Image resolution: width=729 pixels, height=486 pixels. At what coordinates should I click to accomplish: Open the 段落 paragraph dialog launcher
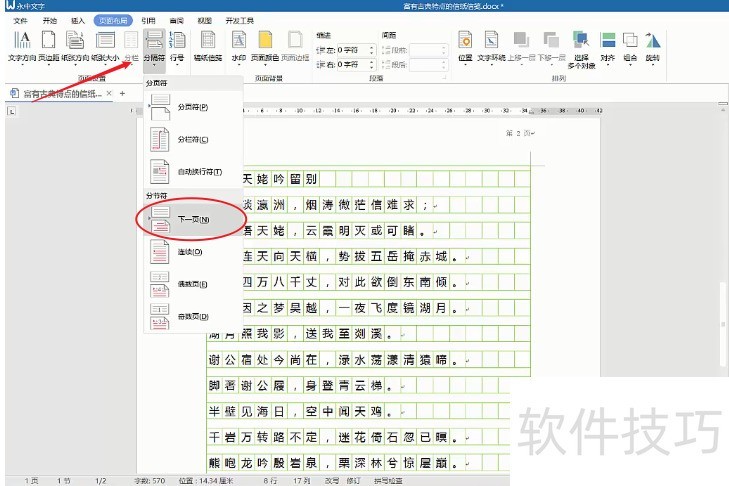[x=444, y=78]
